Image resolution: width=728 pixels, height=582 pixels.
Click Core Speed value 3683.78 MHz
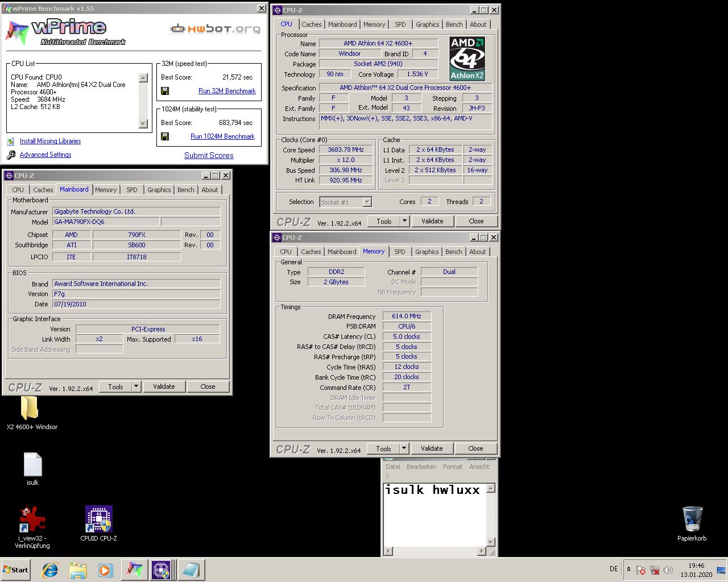(345, 149)
